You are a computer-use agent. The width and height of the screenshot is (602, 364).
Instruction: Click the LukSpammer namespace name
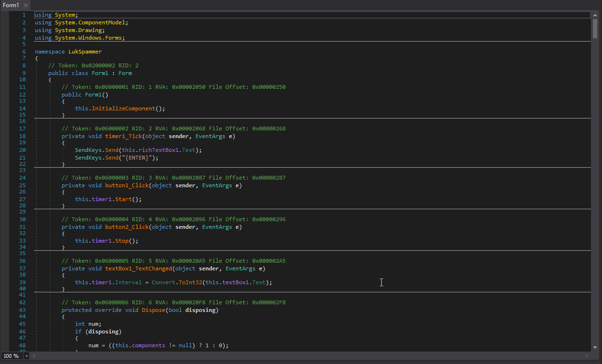85,52
